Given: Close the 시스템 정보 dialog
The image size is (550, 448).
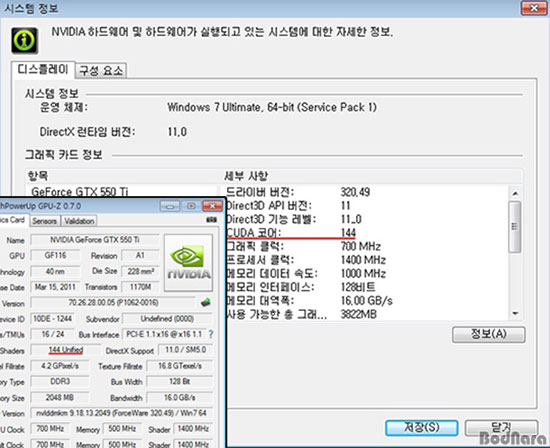Looking at the screenshot, I should coord(534,8).
